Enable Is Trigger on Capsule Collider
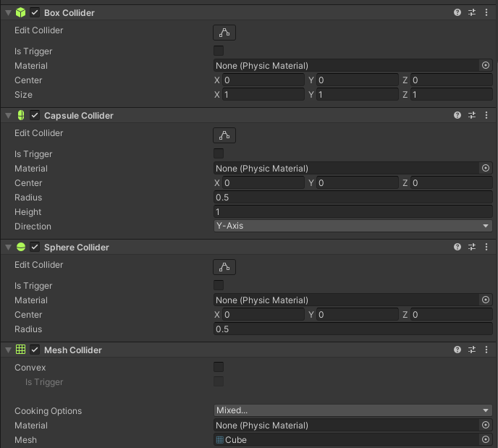Image resolution: width=498 pixels, height=448 pixels. point(219,153)
